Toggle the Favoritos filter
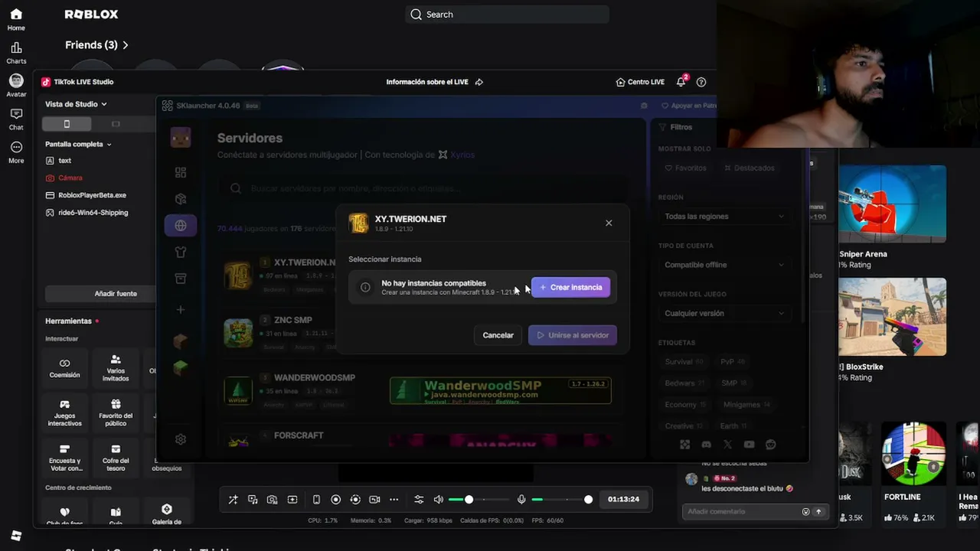980x551 pixels. pyautogui.click(x=686, y=168)
